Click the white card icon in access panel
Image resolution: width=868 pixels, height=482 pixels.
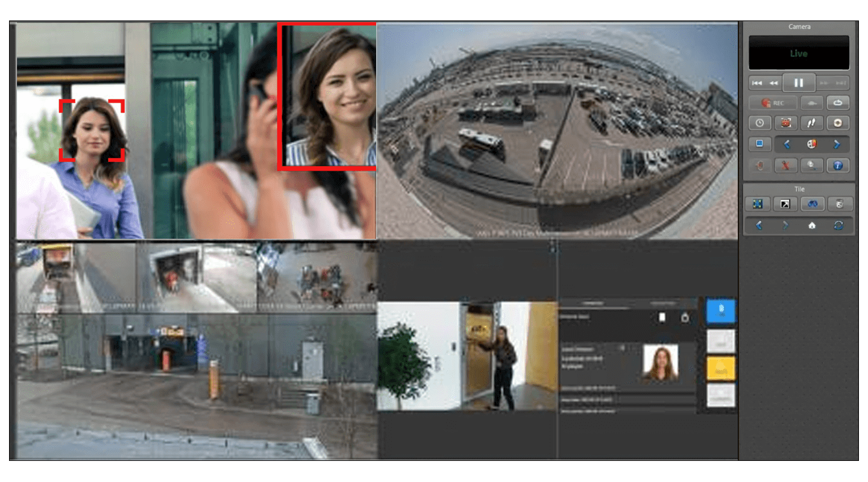point(662,318)
